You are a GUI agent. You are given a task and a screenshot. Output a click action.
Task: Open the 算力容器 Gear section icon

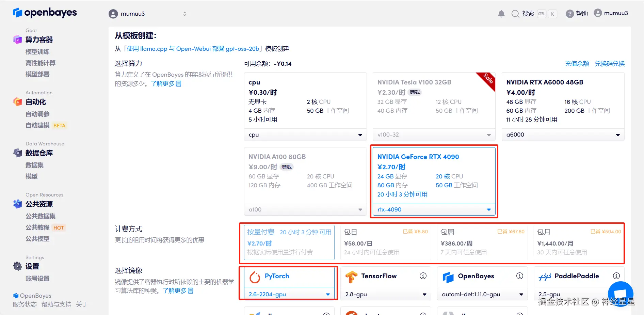pos(17,40)
